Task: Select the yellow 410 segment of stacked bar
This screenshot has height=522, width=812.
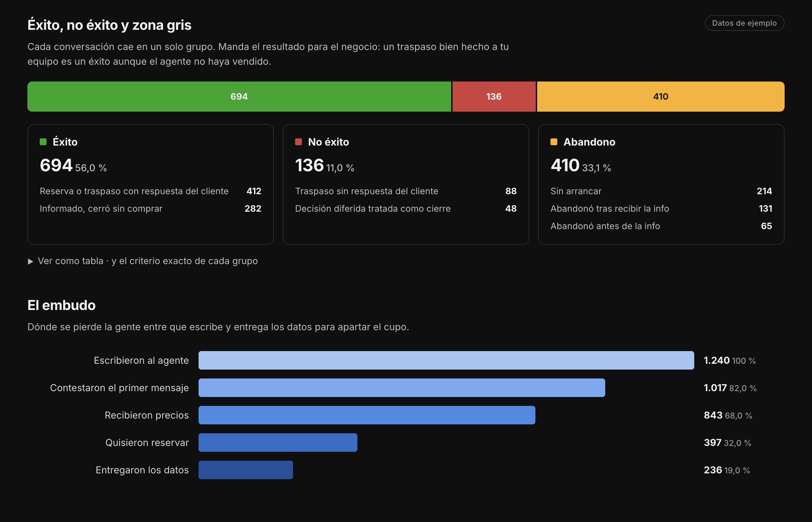Action: pyautogui.click(x=661, y=97)
